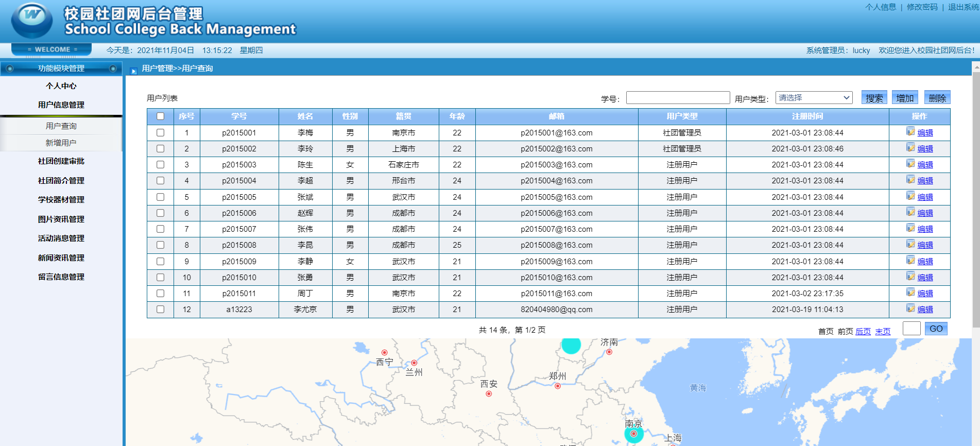The image size is (980, 446).
Task: Expand 留言信息管理 sidebar section
Action: 61,277
